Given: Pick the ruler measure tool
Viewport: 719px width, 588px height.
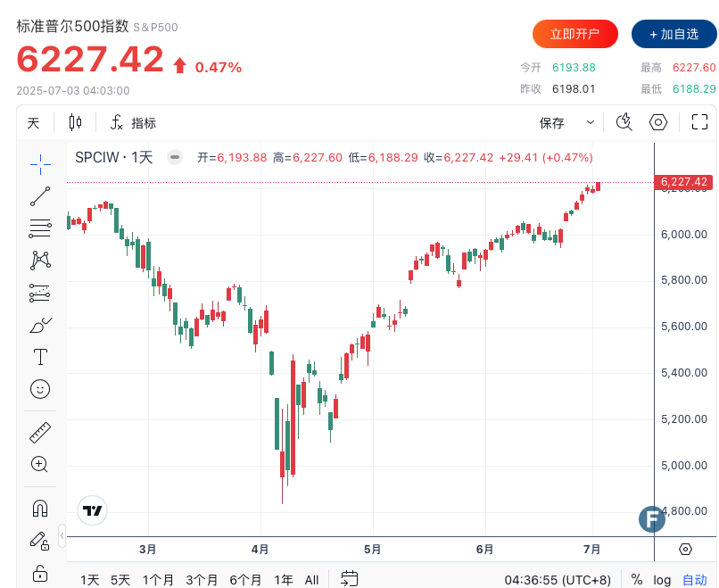Looking at the screenshot, I should 40,432.
